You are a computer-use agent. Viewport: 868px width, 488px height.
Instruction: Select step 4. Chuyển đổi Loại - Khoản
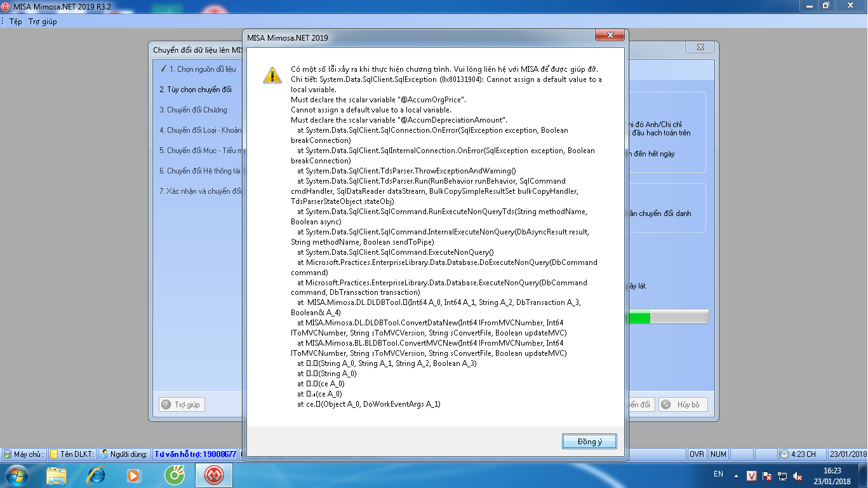tap(200, 130)
